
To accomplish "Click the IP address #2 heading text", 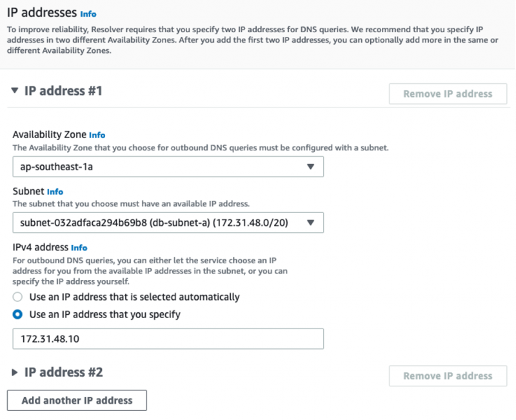I will tap(63, 372).
